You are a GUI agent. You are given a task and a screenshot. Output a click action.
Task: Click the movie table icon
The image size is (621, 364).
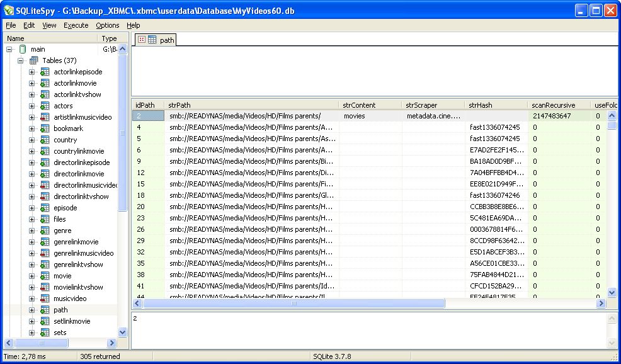[45, 276]
